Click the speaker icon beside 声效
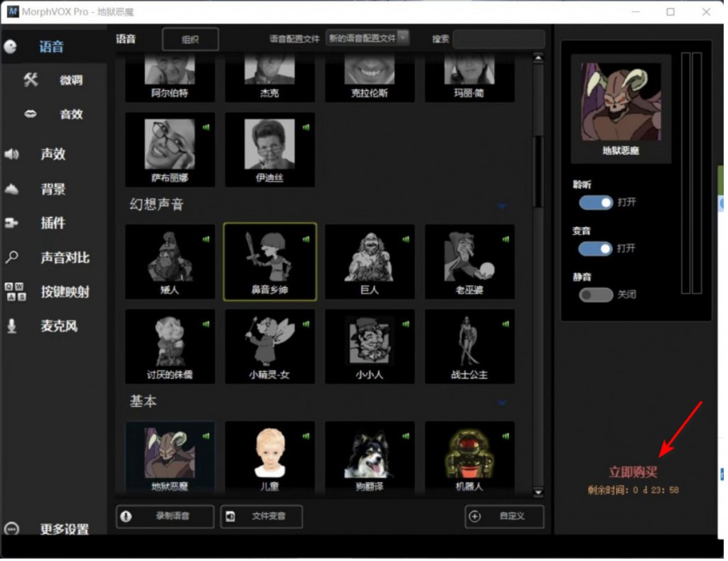The height and width of the screenshot is (561, 728). 11,154
